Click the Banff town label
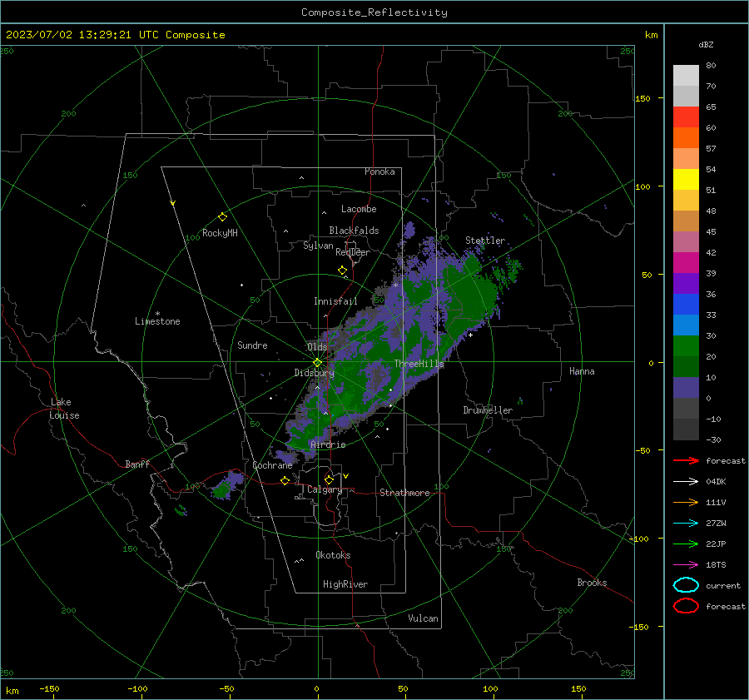 tap(137, 464)
